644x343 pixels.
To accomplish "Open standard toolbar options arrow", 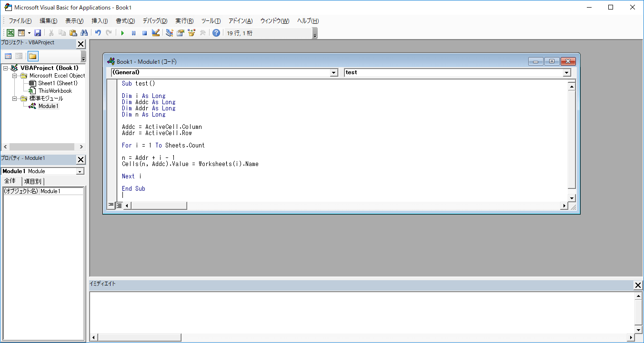I will (315, 33).
